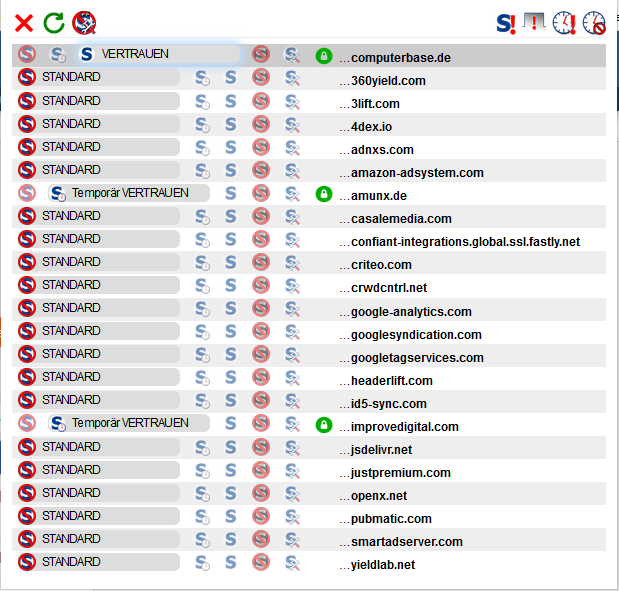Viewport: 619px width, 591px height.
Task: Open NoScript options via the logo icon
Action: tap(84, 23)
